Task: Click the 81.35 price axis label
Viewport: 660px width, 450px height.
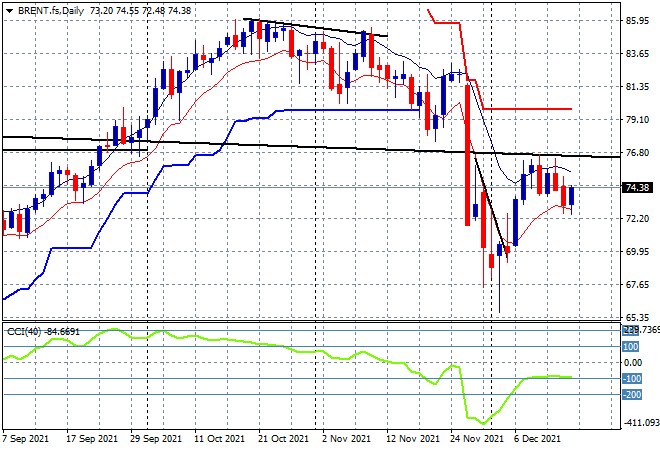Action: (x=637, y=87)
